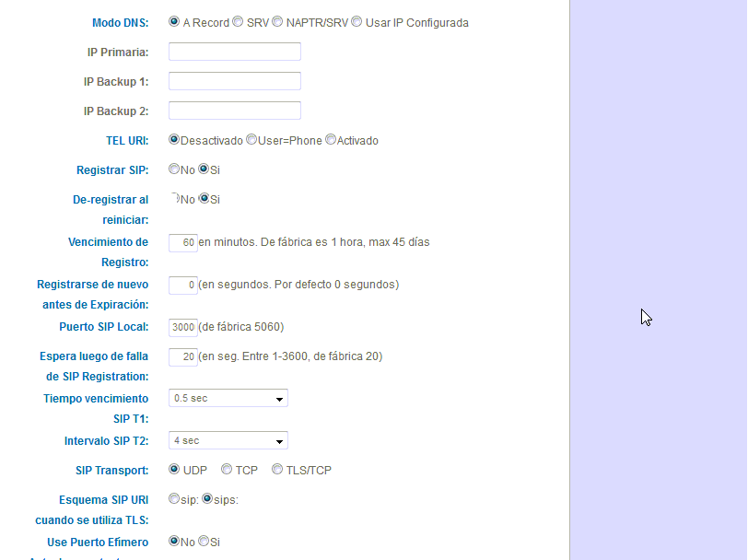Select the SRV DNS mode option
The height and width of the screenshot is (560, 748).
pyautogui.click(x=235, y=21)
